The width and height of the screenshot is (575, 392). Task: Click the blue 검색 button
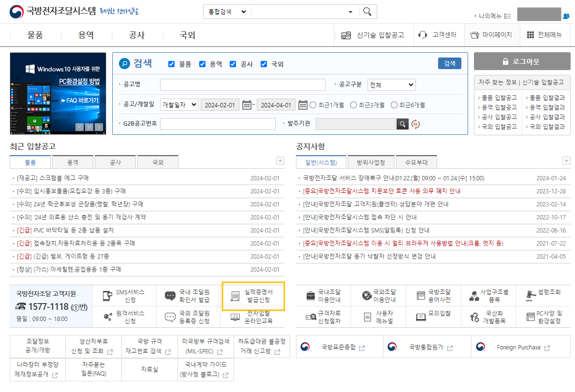450,63
